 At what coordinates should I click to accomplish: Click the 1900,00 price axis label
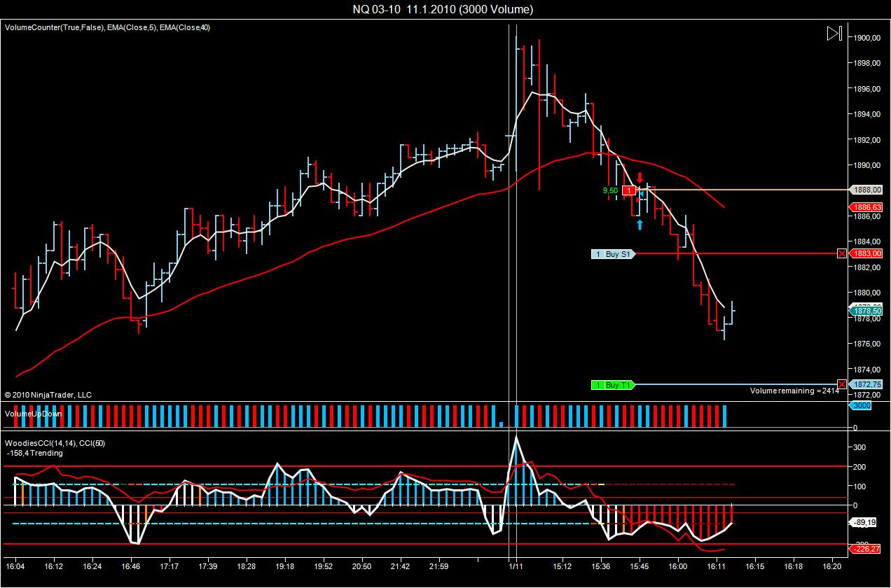tap(866, 38)
